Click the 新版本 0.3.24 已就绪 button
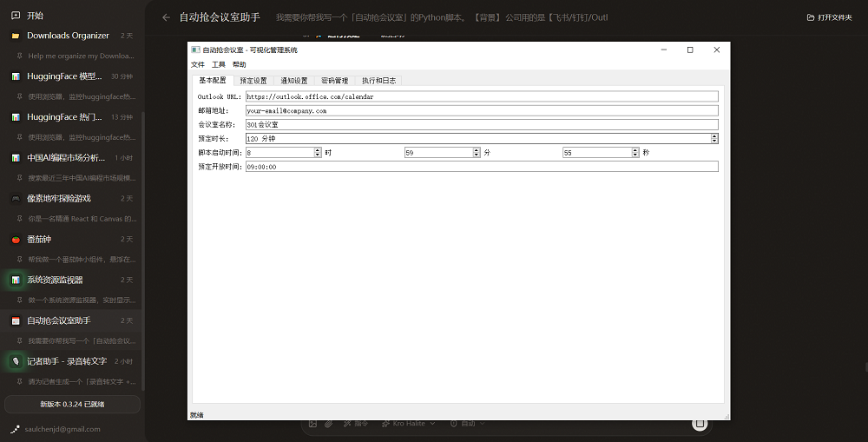This screenshot has height=442, width=868. coord(73,405)
